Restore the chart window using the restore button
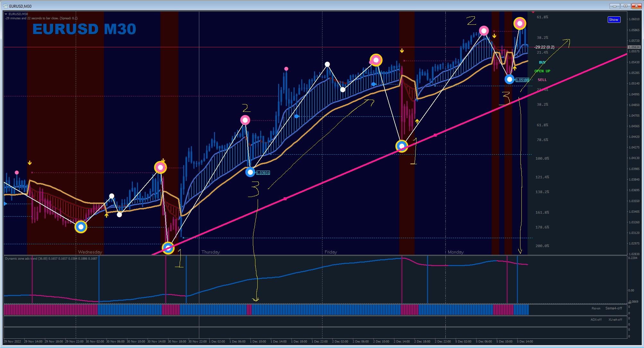 (x=625, y=6)
